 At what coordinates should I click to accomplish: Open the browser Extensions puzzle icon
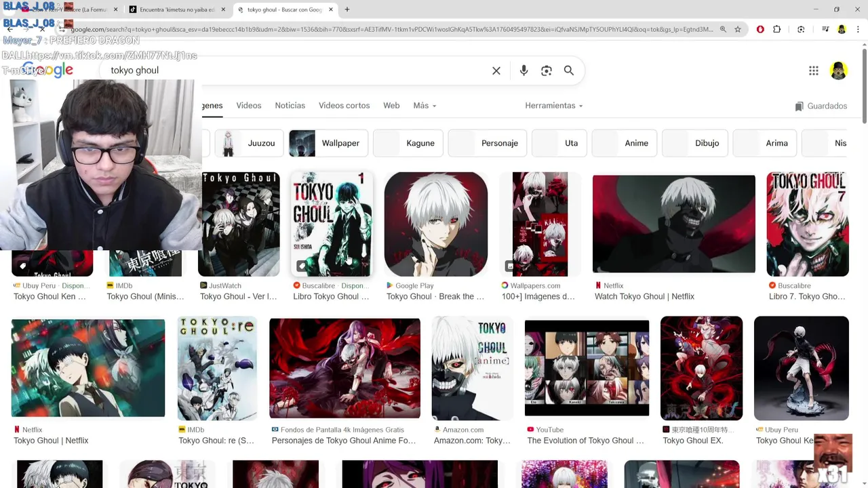777,29
